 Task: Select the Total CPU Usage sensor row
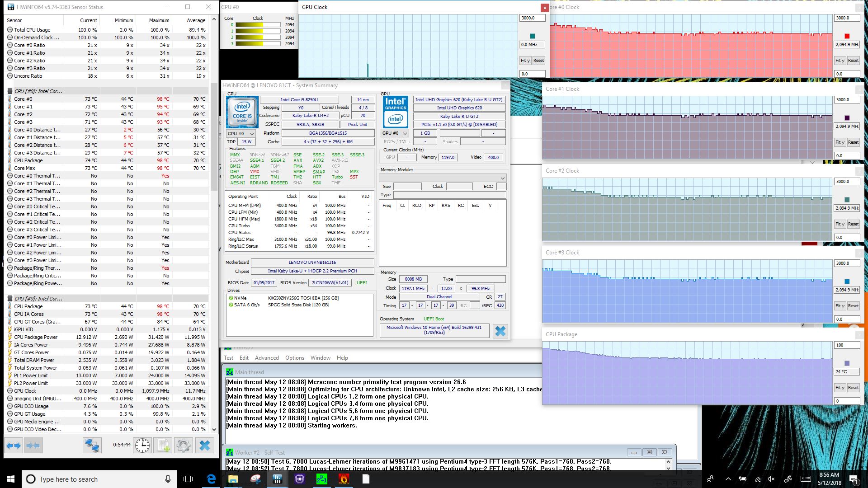pos(107,30)
